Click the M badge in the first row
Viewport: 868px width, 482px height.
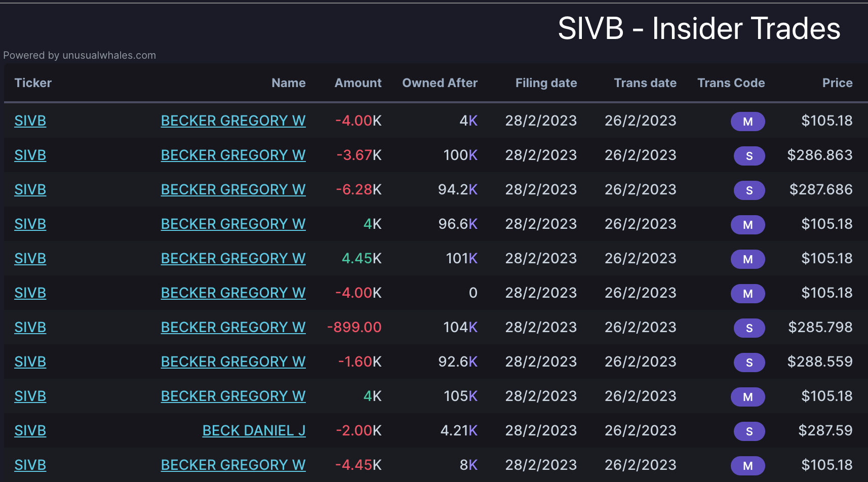(747, 122)
